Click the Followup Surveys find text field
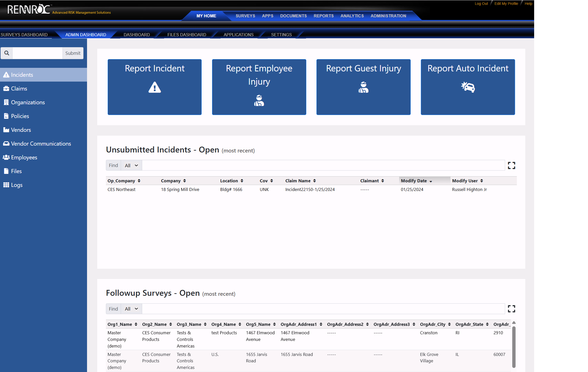The width and height of the screenshot is (588, 372). click(323, 309)
